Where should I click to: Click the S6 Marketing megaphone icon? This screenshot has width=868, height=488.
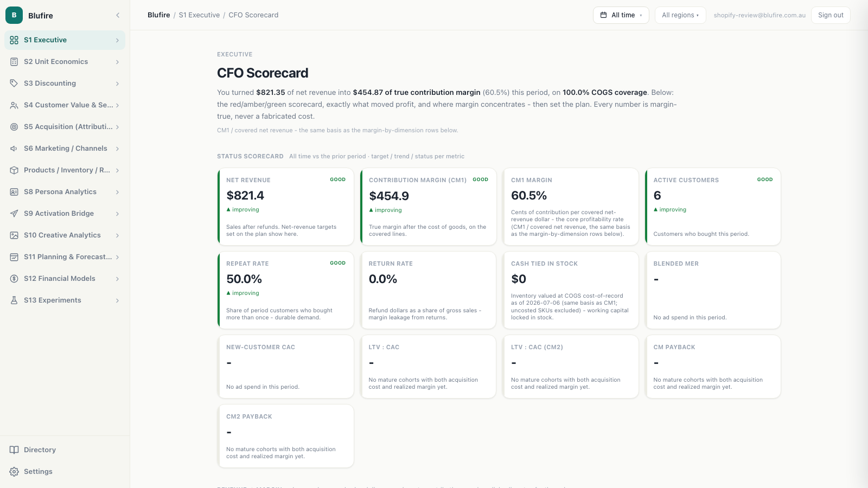click(x=14, y=149)
